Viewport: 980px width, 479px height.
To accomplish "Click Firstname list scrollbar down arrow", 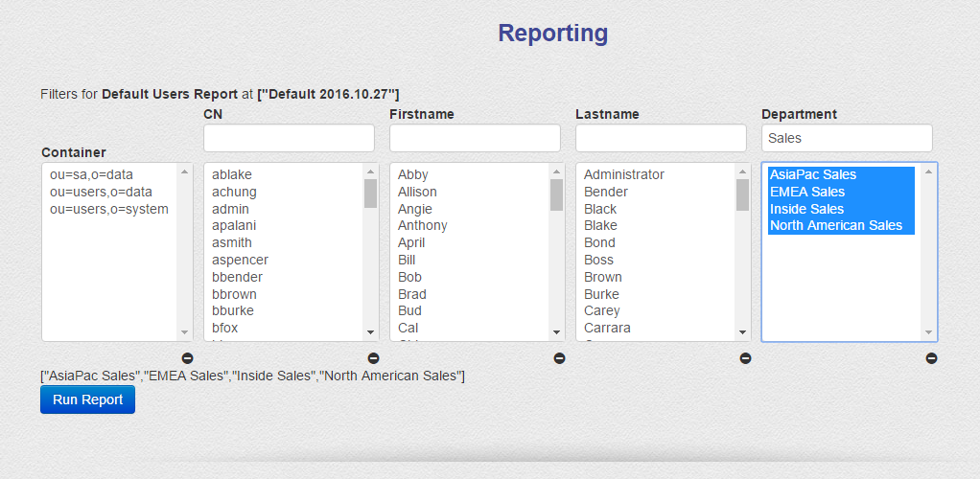I will pyautogui.click(x=556, y=332).
